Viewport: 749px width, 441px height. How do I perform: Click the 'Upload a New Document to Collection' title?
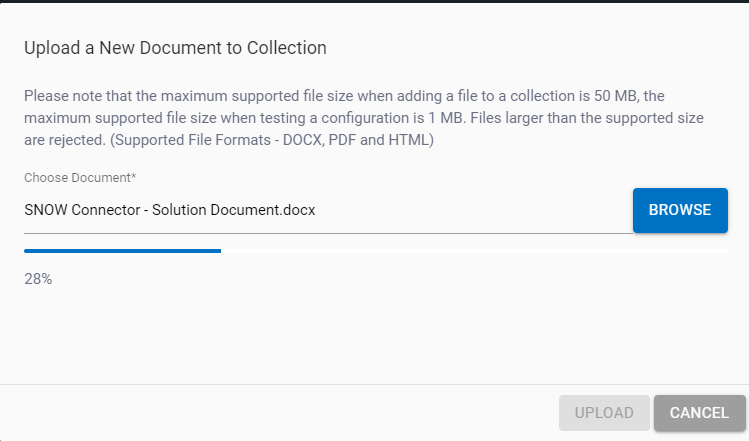(175, 47)
